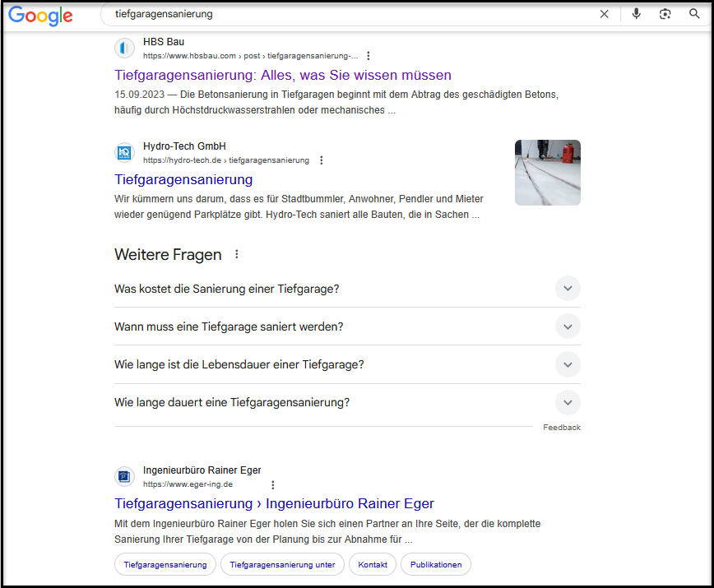The width and height of the screenshot is (714, 588).
Task: Click the Hydro-Tech GmbH favicon
Action: [124, 152]
